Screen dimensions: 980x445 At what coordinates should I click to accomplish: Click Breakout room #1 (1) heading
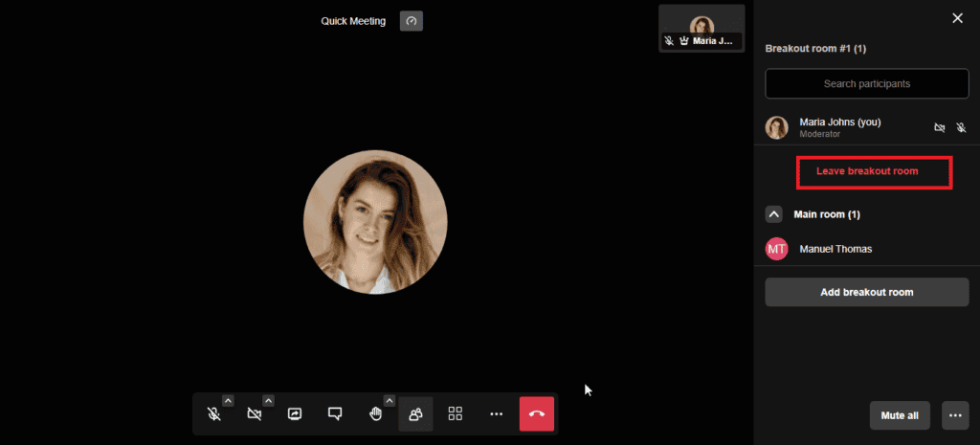tap(815, 49)
